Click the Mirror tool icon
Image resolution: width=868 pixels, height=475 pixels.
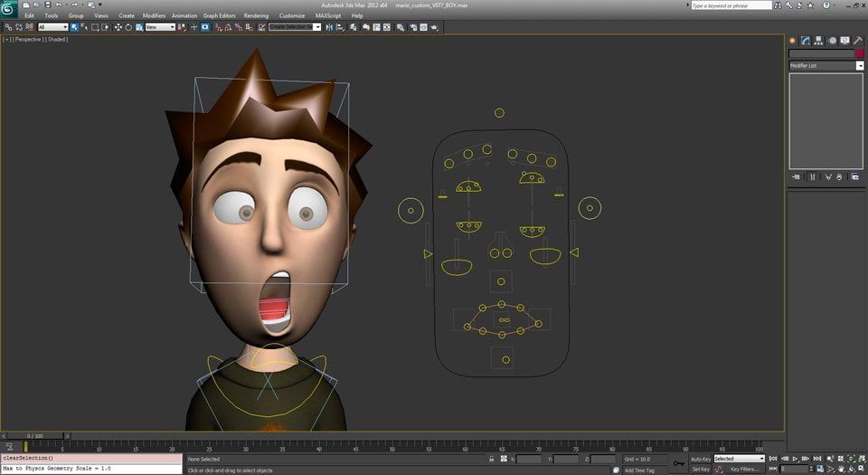pos(329,27)
